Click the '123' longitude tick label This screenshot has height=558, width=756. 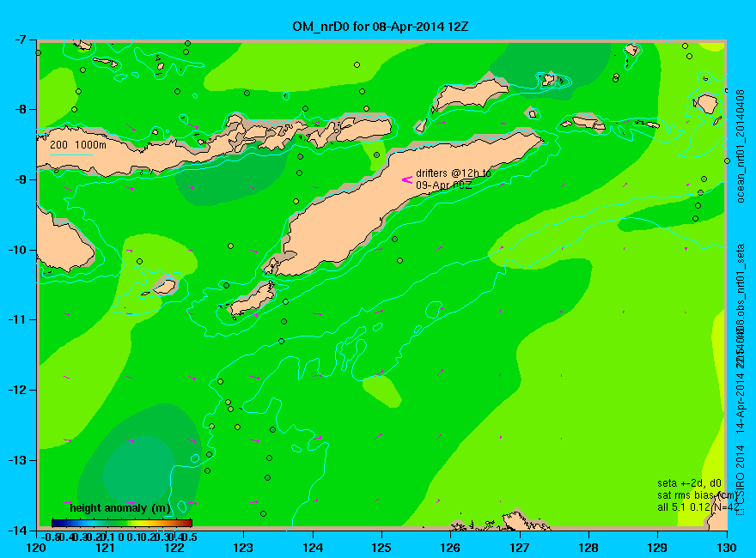[x=243, y=548]
